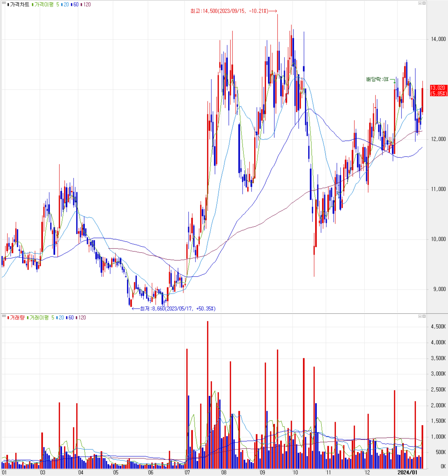Select the 거래이평 5 volume average label
The height and width of the screenshot is (476, 448).
(x=42, y=317)
